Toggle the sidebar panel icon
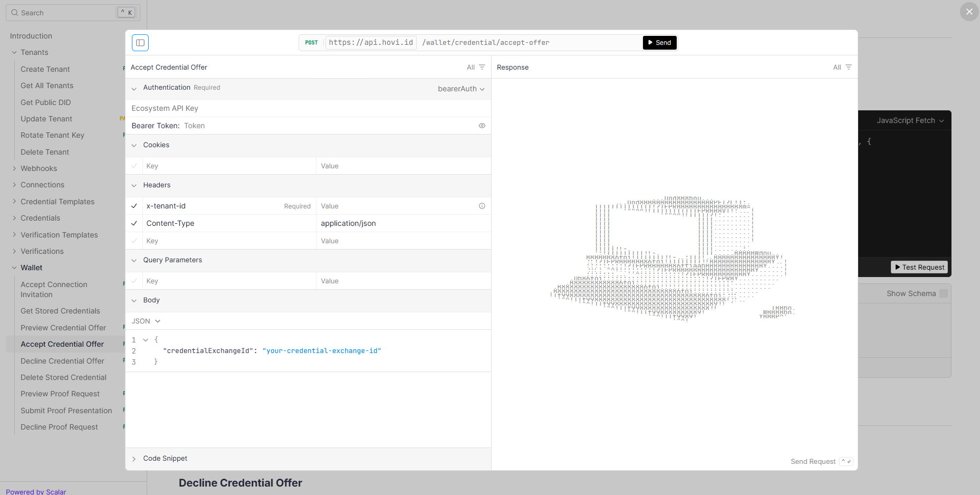This screenshot has height=495, width=980. coord(140,43)
